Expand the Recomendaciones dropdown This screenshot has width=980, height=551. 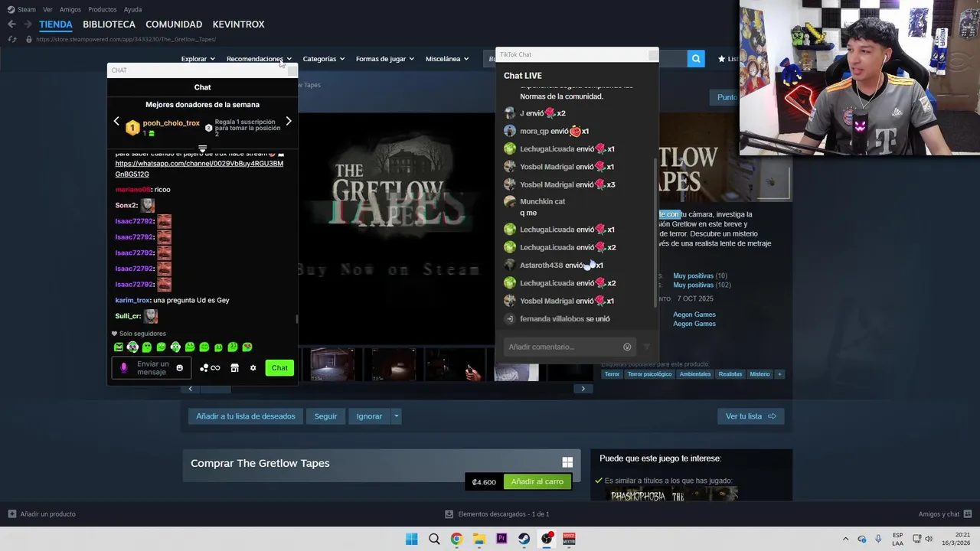pos(259,59)
